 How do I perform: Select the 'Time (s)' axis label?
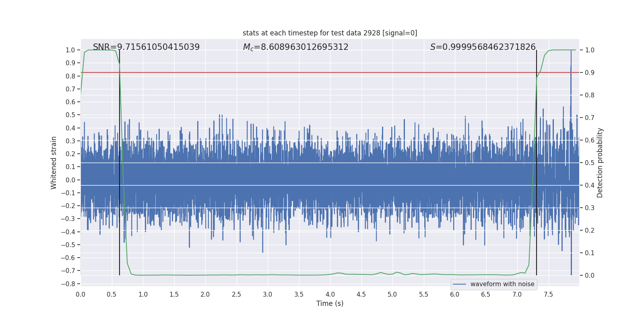pyautogui.click(x=330, y=303)
